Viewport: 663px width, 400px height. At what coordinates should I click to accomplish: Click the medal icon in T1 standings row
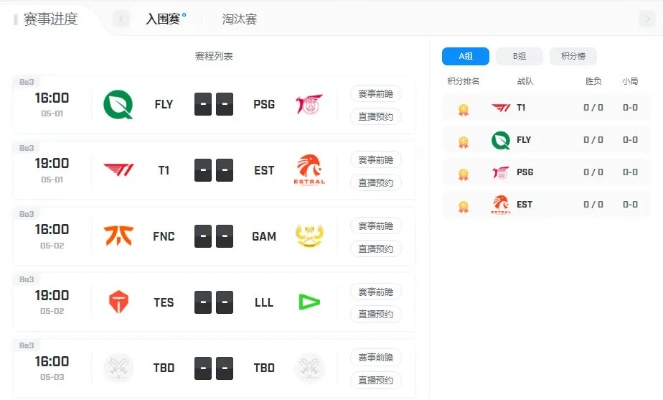[463, 110]
